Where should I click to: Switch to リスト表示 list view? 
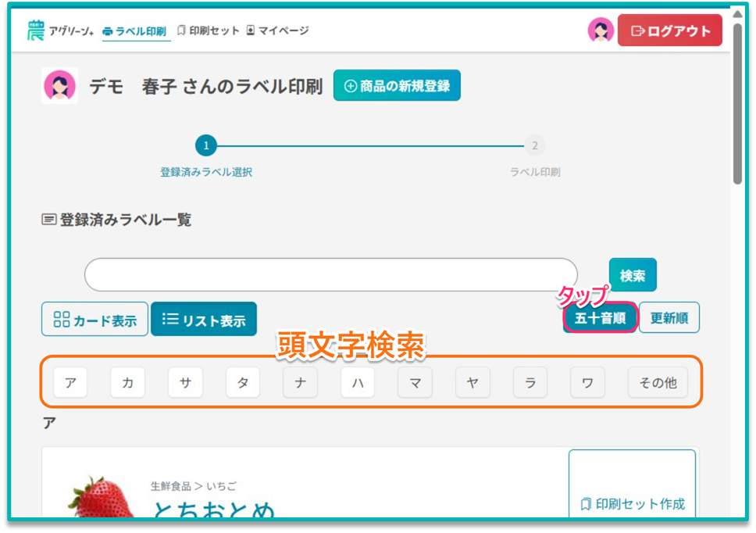pos(204,320)
